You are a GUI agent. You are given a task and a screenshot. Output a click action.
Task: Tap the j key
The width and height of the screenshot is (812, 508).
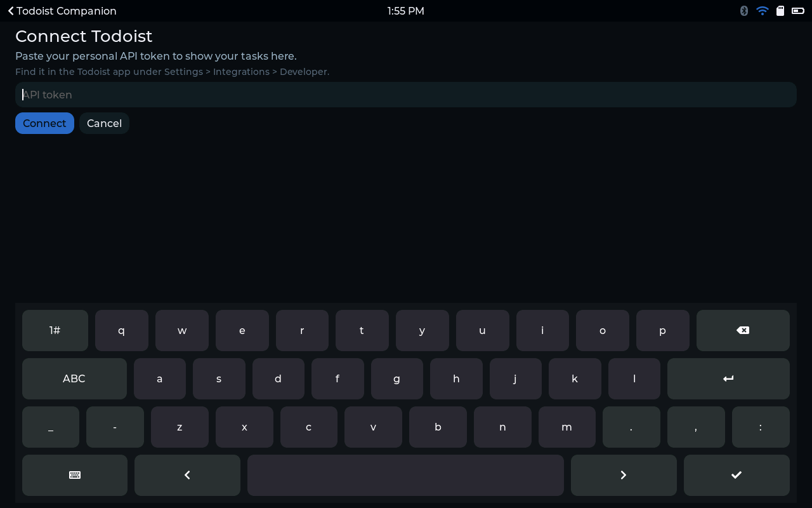point(516,378)
